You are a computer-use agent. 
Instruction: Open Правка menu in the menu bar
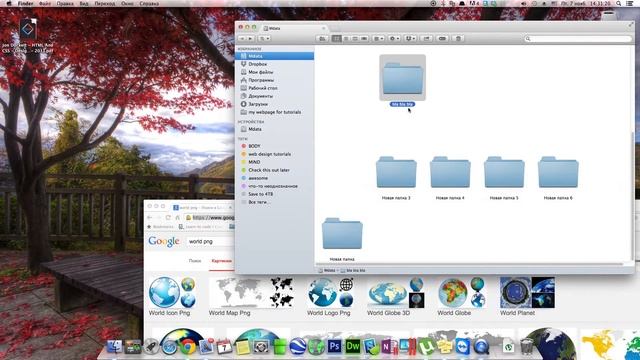pyautogui.click(x=65, y=3)
